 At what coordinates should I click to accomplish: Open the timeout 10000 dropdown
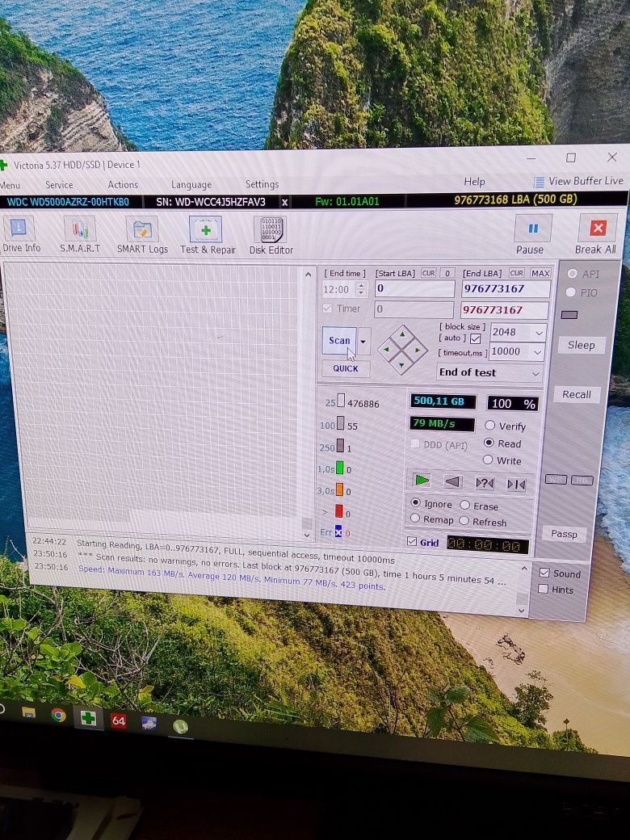tap(538, 352)
